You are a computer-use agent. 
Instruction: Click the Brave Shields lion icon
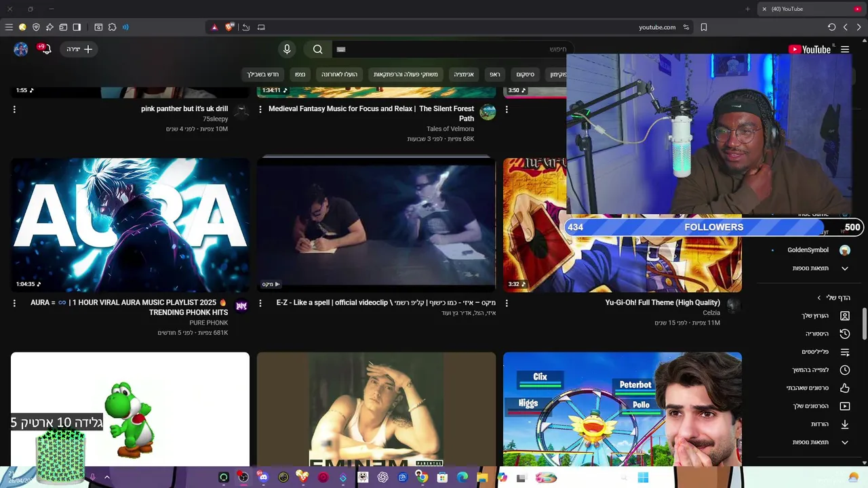230,27
